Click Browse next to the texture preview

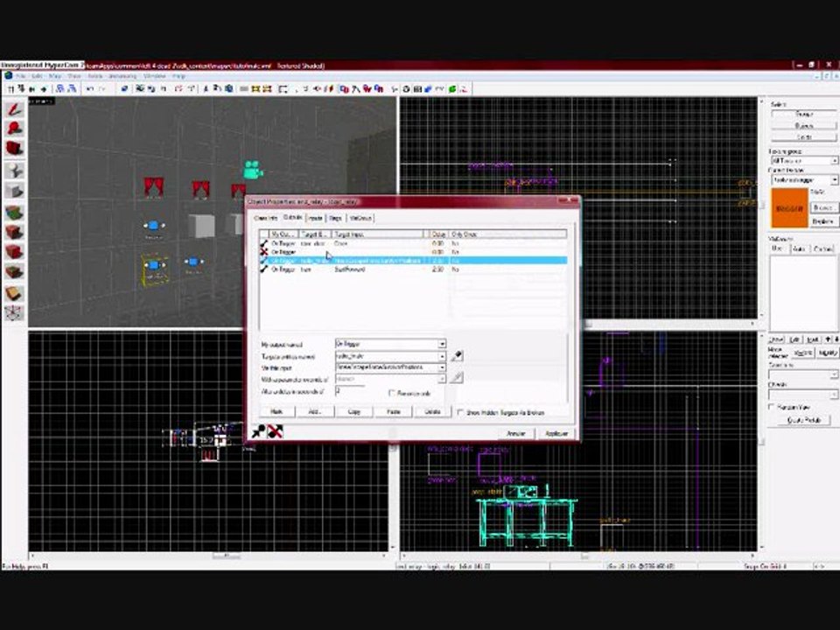tap(823, 207)
